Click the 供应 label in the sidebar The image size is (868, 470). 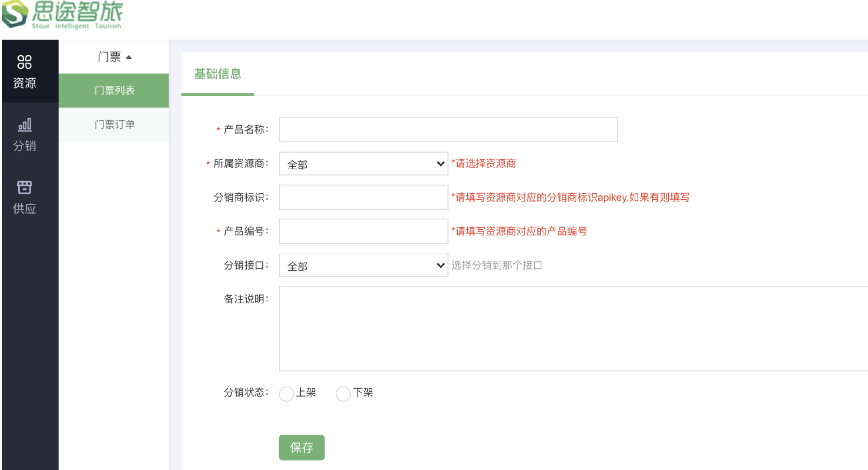click(24, 208)
